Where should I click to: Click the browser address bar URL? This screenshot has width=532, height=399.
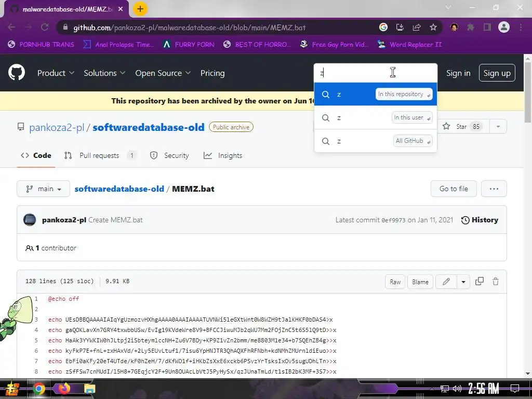click(x=190, y=28)
